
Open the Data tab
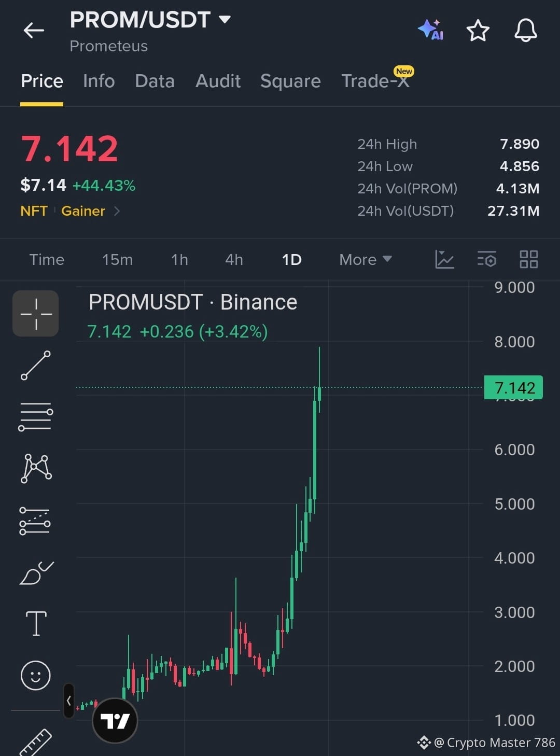click(155, 81)
